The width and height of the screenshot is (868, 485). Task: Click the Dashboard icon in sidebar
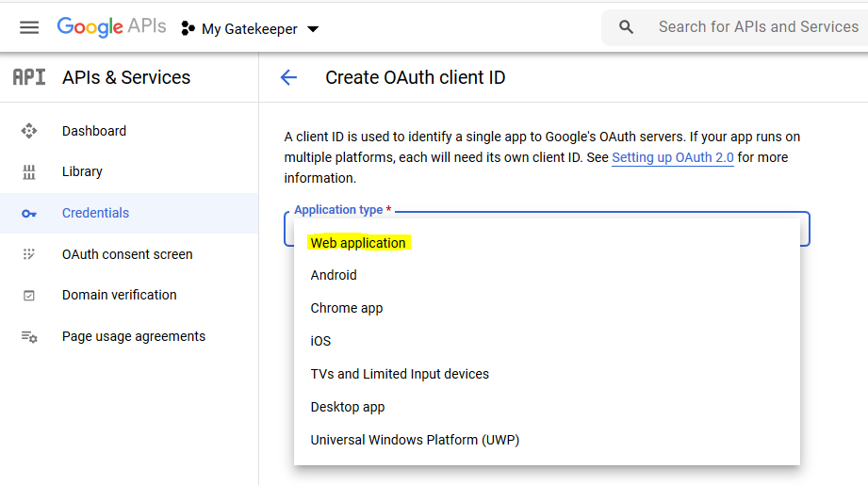29,131
